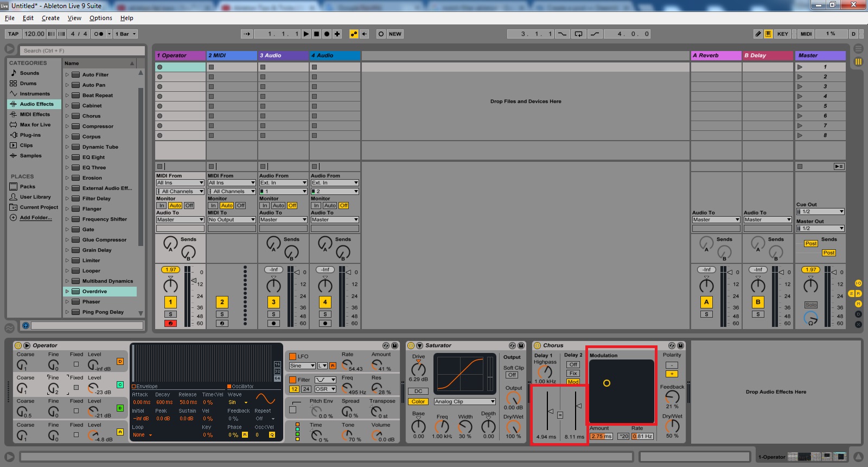
Task: Click the Stop All Clips icon on Master
Action: point(800,166)
